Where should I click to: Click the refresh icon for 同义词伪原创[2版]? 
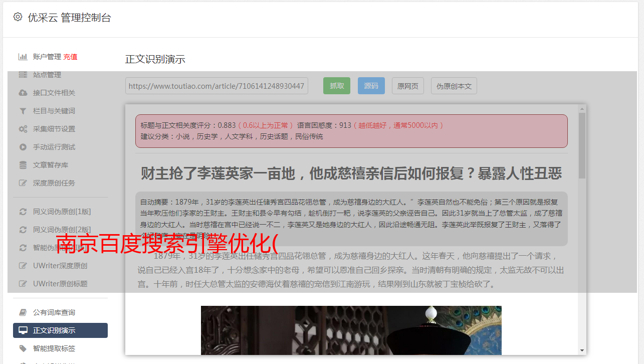[x=23, y=230]
